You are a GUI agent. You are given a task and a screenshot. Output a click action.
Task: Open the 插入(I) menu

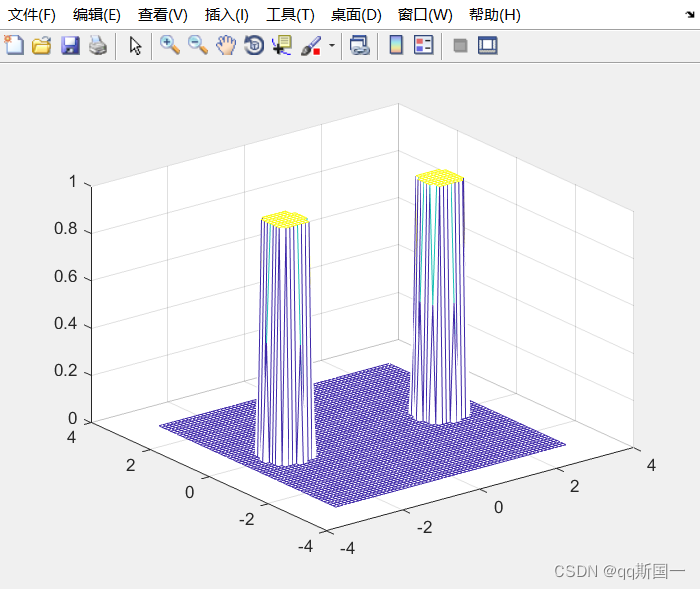tap(227, 15)
